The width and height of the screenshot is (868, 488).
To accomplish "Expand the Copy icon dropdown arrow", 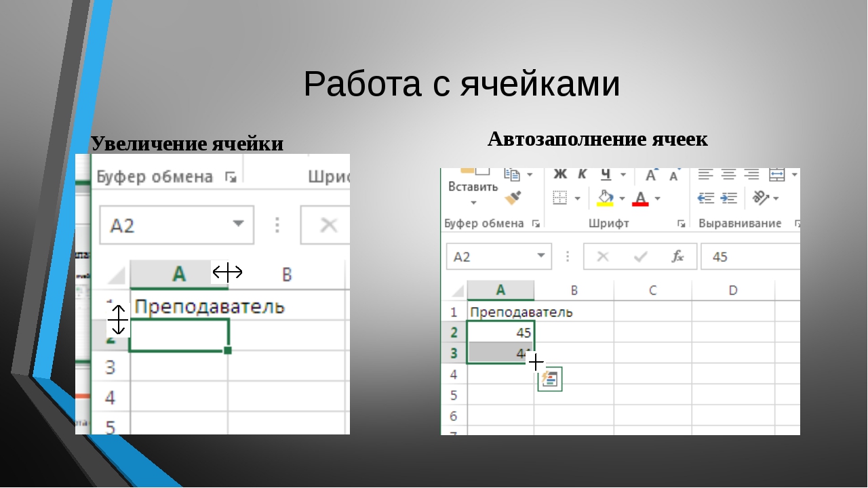I will click(x=530, y=175).
